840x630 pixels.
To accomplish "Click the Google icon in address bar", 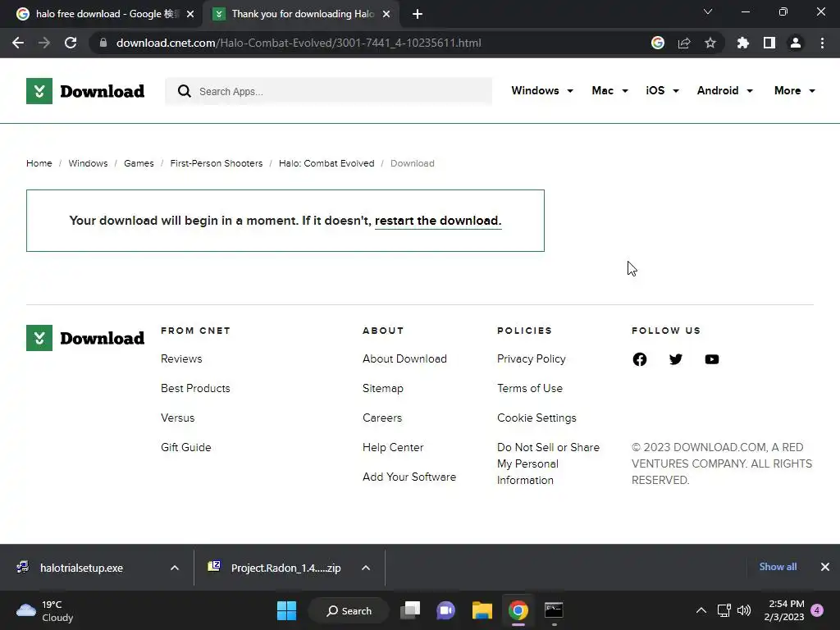I will 658,43.
